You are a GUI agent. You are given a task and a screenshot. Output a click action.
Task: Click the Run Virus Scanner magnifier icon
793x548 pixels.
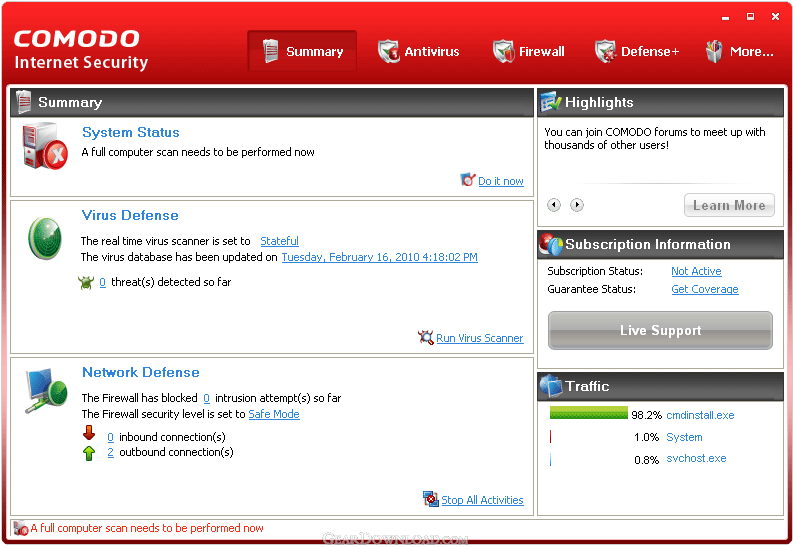[426, 337]
